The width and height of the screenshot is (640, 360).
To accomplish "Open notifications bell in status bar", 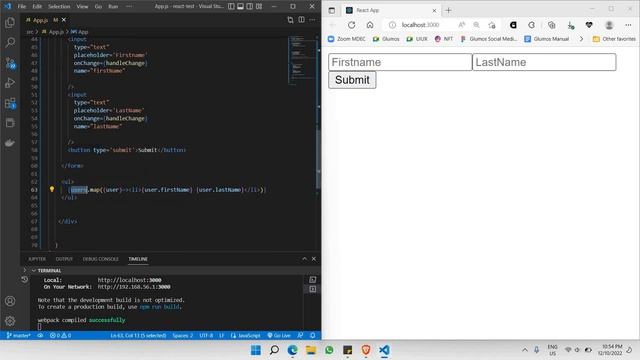I will (x=313, y=336).
